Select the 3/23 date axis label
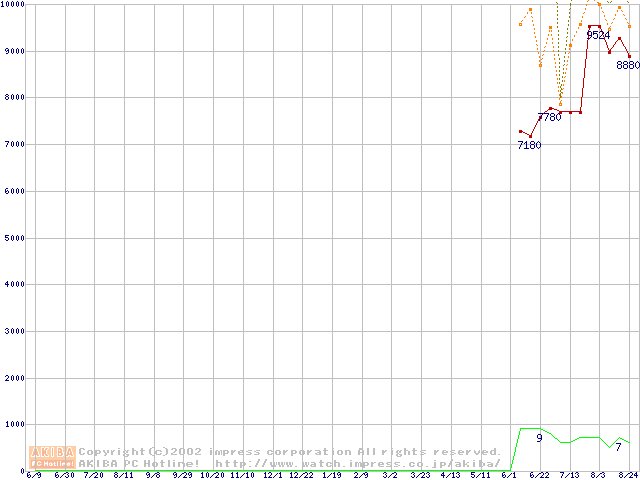This screenshot has width=640, height=480. click(420, 476)
